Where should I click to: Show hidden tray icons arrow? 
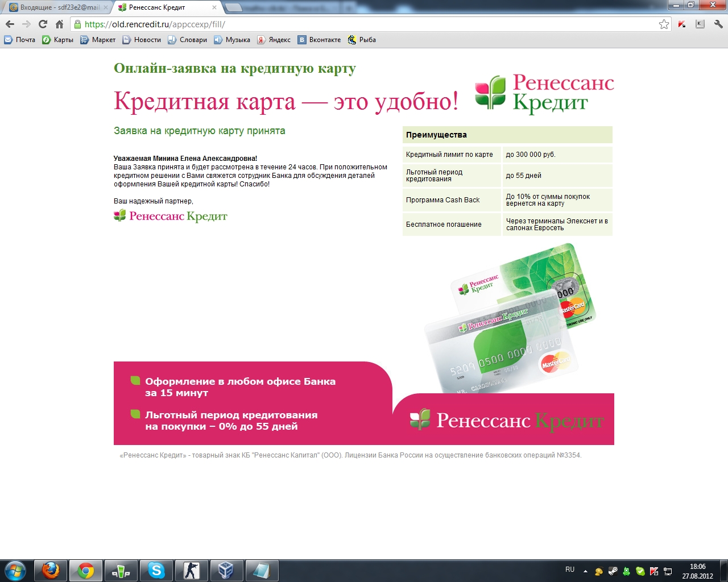pyautogui.click(x=585, y=571)
